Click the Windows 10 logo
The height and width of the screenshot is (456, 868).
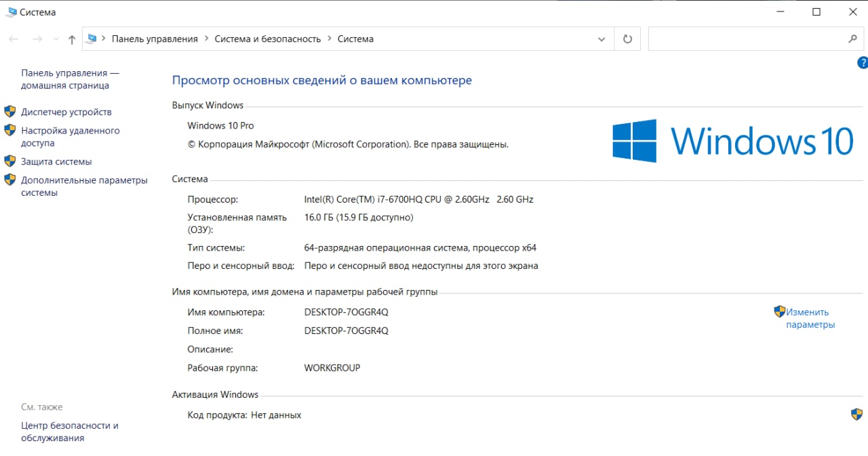[x=733, y=141]
